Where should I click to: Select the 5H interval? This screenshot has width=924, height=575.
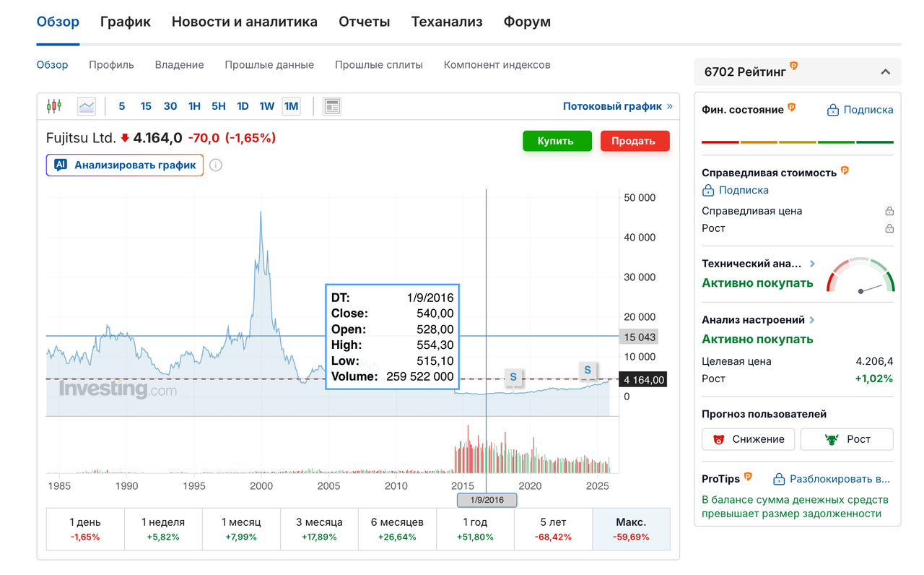point(219,106)
